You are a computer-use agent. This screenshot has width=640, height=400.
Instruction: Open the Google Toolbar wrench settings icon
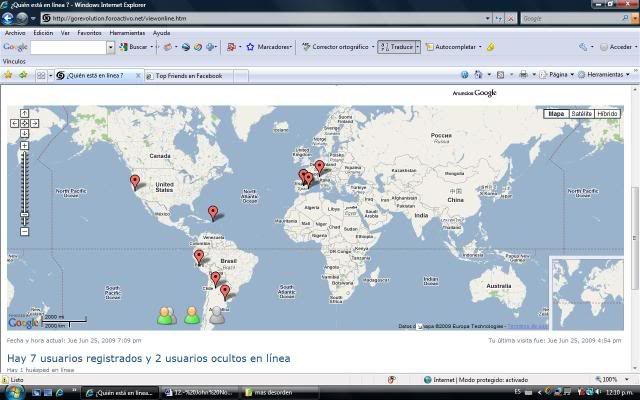tap(583, 47)
